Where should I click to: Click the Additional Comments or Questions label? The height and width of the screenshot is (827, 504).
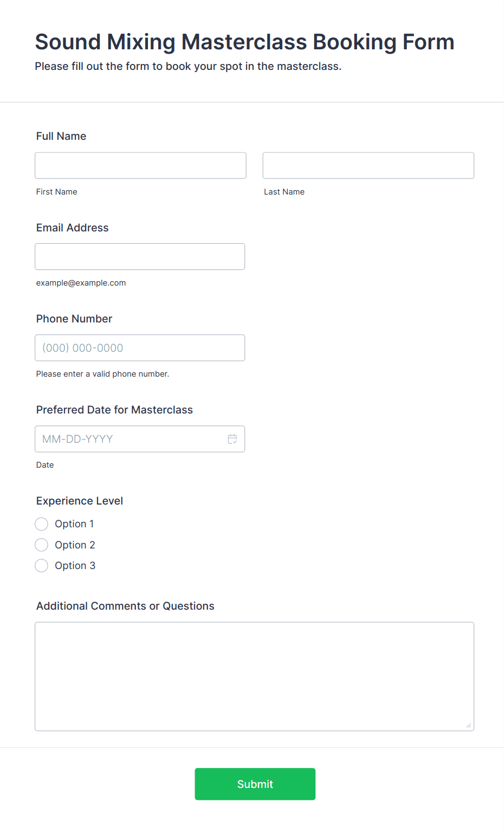(x=125, y=606)
